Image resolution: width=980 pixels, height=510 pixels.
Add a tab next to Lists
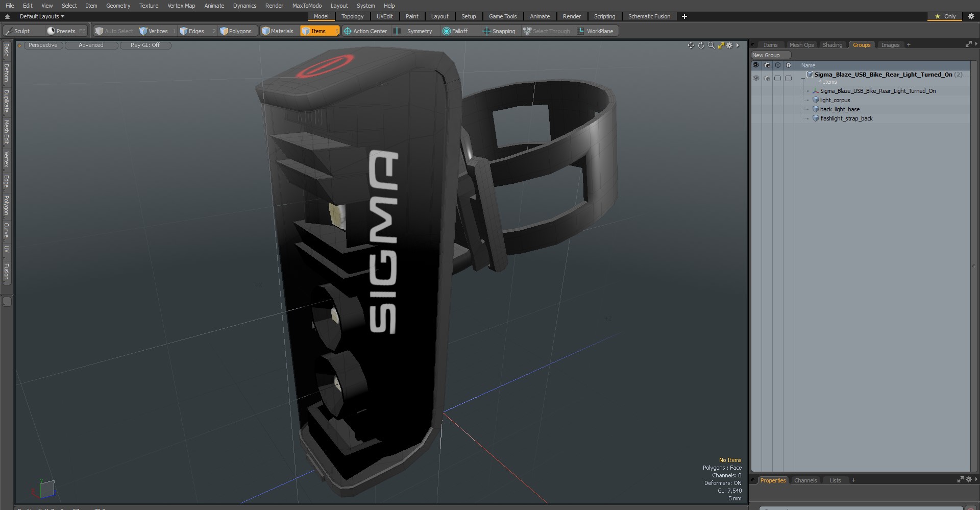pos(853,480)
